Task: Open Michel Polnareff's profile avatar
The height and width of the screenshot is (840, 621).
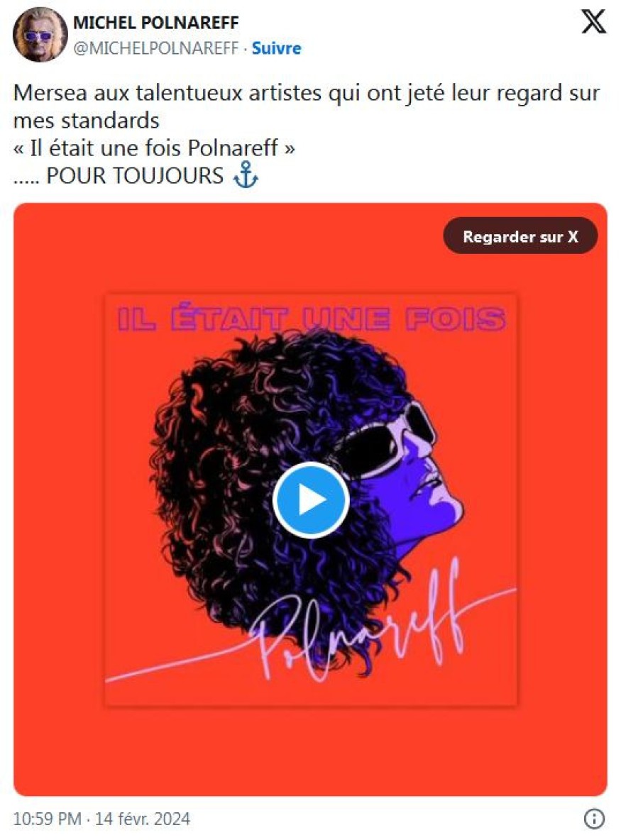Action: (x=40, y=35)
